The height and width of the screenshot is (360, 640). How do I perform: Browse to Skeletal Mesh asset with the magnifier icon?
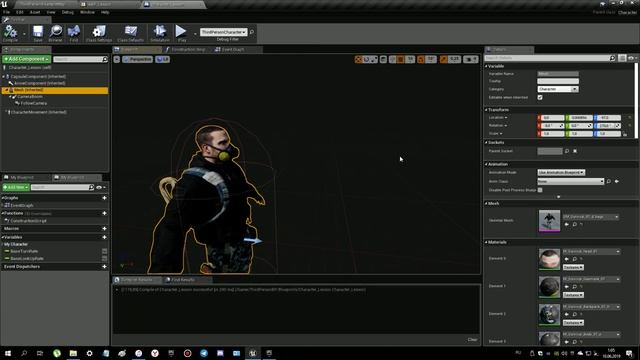tap(574, 224)
